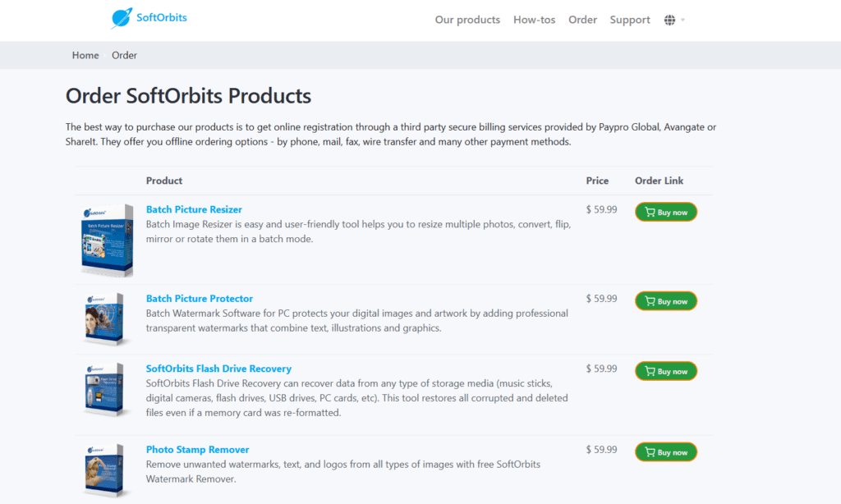The width and height of the screenshot is (841, 504).
Task: Open the language globe dropdown
Action: tap(673, 20)
